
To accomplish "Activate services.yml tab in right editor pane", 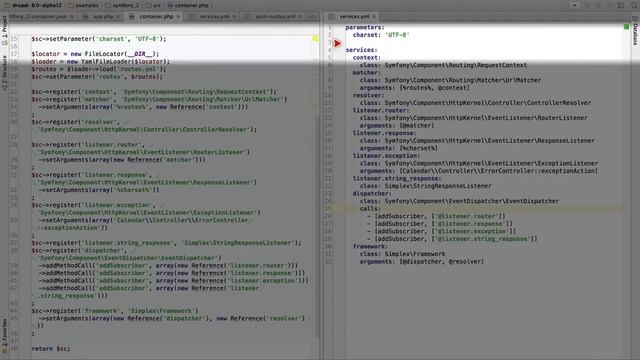I will coord(353,17).
